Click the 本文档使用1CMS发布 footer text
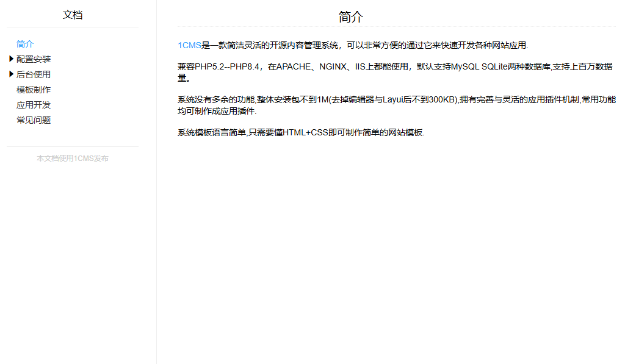Screen dimensions: 625x364 (x=73, y=159)
